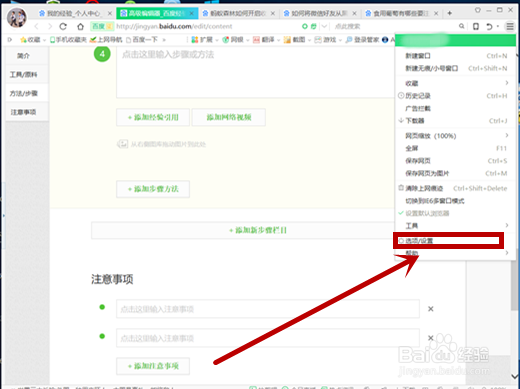
Task: Open 手机收藏夹 in bookmarks bar
Action: [x=68, y=40]
